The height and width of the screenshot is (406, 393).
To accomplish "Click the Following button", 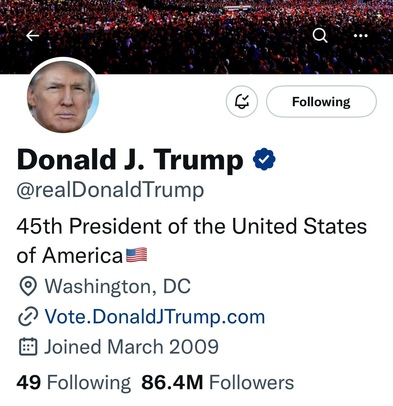I will coord(321,102).
